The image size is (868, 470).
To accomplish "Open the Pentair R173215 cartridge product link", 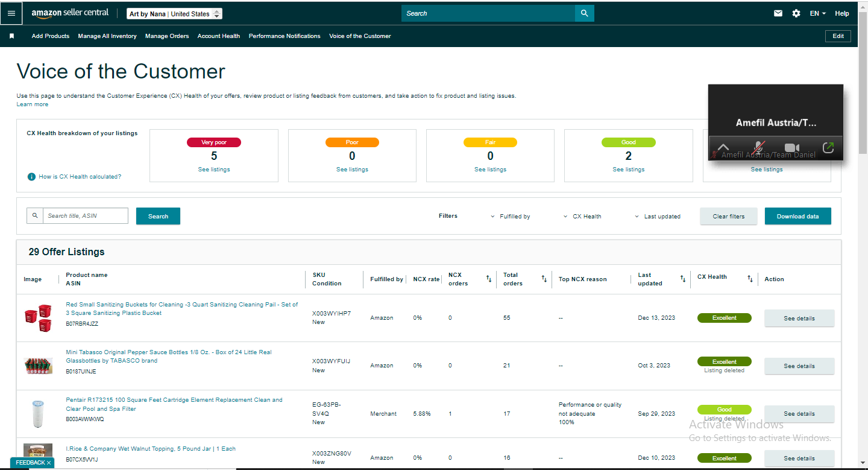I will pyautogui.click(x=174, y=404).
